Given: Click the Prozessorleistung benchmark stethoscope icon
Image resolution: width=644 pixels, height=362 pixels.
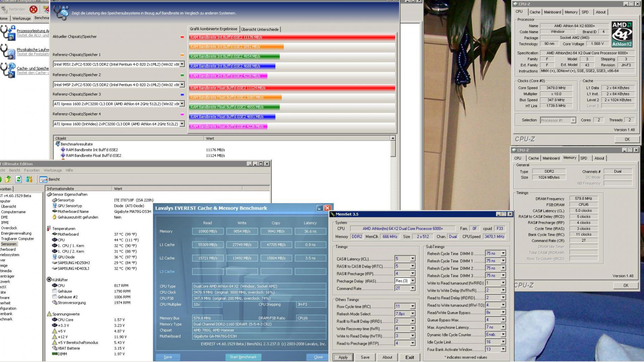Looking at the screenshot, I should pyautogui.click(x=8, y=33).
